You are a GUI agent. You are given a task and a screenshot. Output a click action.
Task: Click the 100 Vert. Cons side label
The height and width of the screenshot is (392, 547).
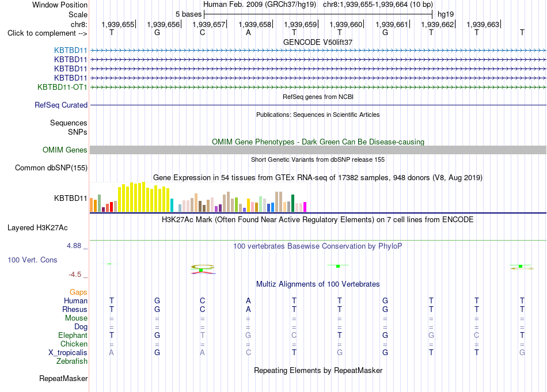[32, 260]
